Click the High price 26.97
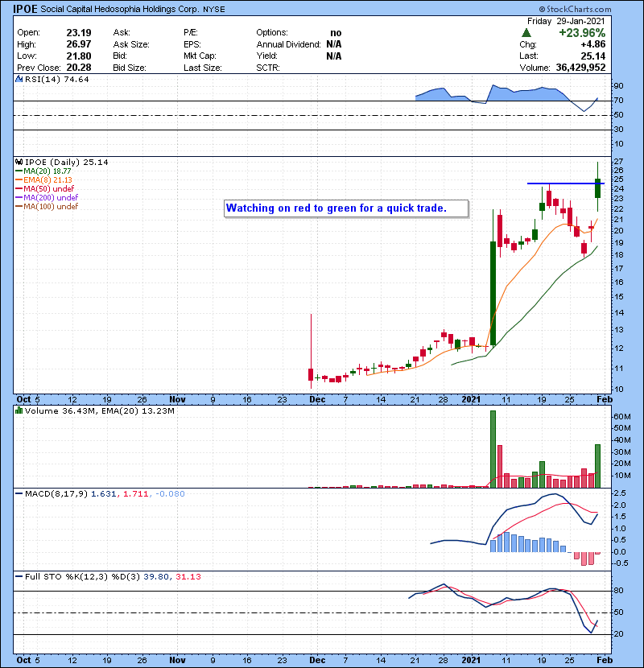This screenshot has width=644, height=668. tap(79, 44)
